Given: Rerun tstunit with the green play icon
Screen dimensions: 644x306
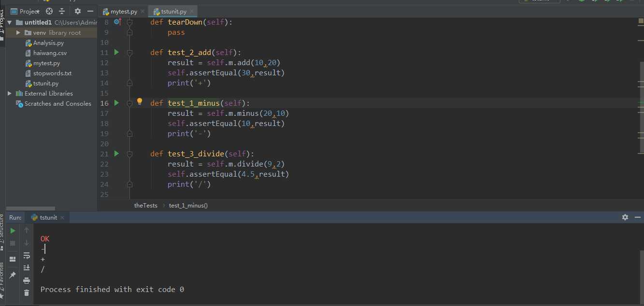Looking at the screenshot, I should [x=13, y=231].
